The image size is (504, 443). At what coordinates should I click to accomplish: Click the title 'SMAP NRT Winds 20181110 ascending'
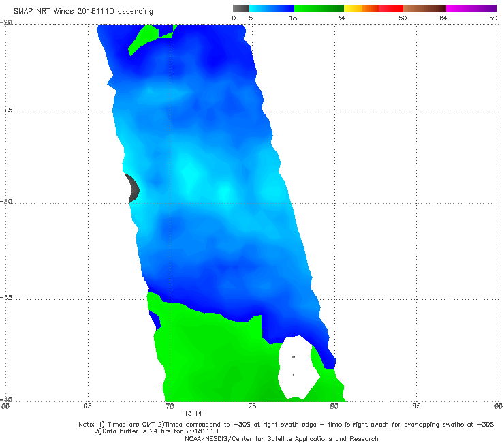83,11
